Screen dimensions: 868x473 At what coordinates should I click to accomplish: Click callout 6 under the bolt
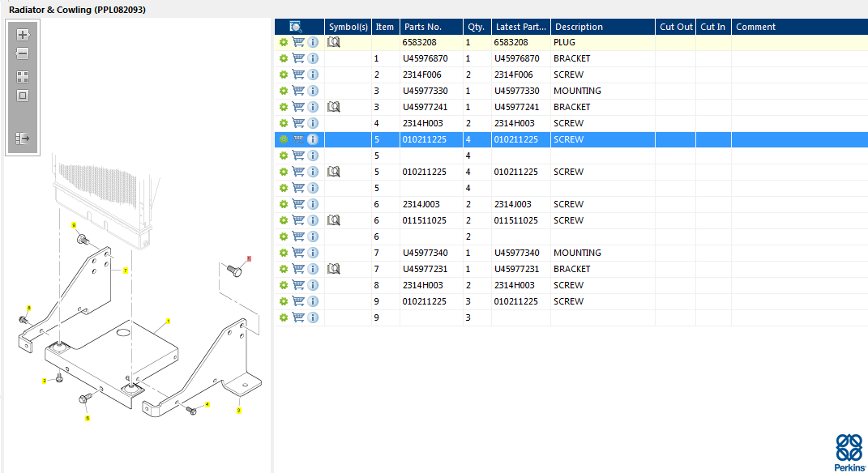[87, 418]
